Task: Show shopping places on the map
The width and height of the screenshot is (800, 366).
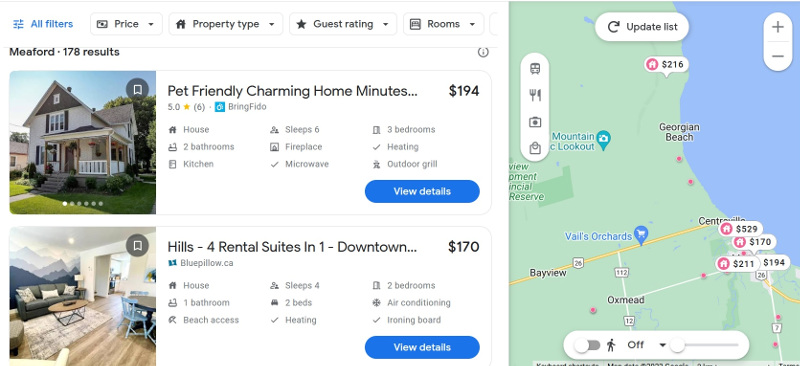Action: (x=535, y=149)
